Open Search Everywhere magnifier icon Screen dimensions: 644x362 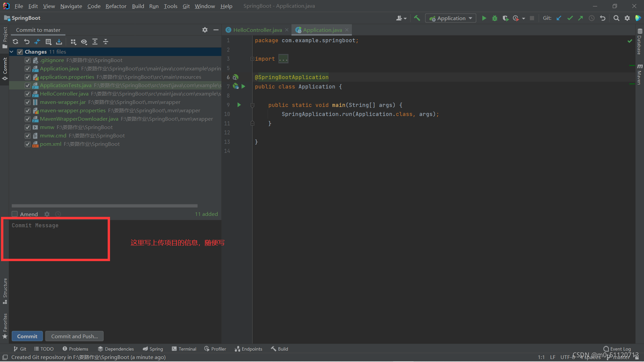tap(616, 18)
